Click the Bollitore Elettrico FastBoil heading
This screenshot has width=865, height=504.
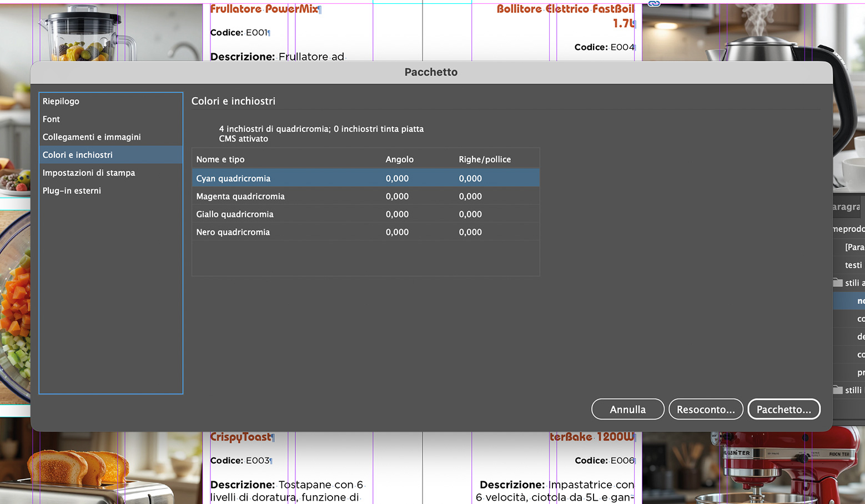click(x=566, y=16)
